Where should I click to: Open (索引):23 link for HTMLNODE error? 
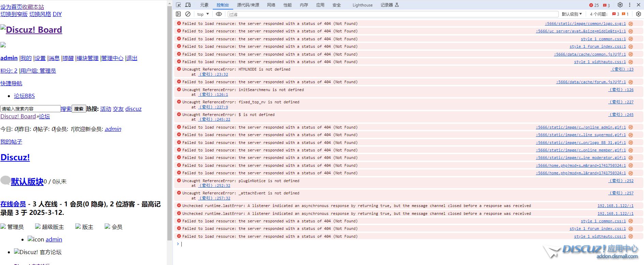[x=623, y=69]
